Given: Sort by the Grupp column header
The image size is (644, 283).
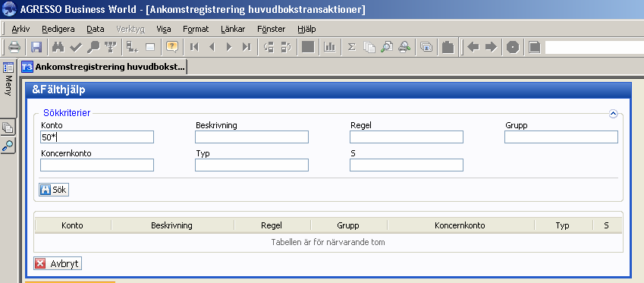Looking at the screenshot, I should point(348,225).
